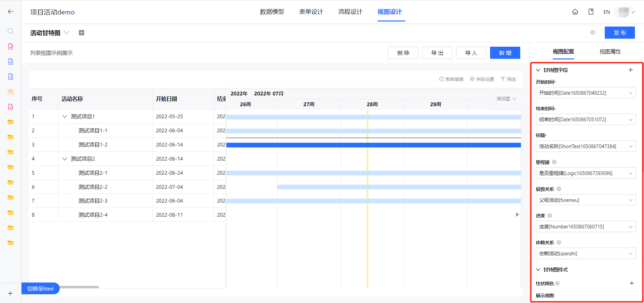This screenshot has width=644, height=303.
Task: Open the user avatar menu
Action: pyautogui.click(x=624, y=12)
